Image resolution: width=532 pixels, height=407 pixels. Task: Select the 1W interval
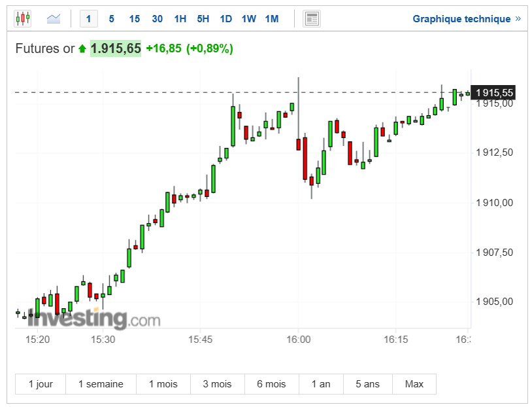pos(249,19)
